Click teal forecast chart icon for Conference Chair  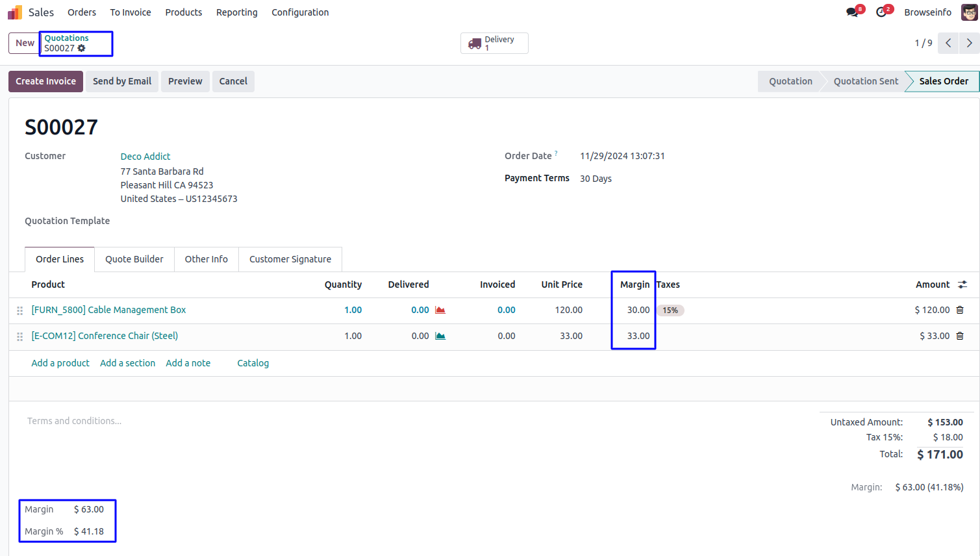pyautogui.click(x=440, y=336)
